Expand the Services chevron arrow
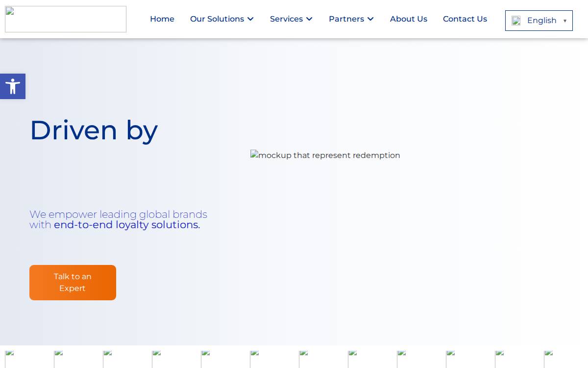This screenshot has height=368, width=588. (309, 19)
